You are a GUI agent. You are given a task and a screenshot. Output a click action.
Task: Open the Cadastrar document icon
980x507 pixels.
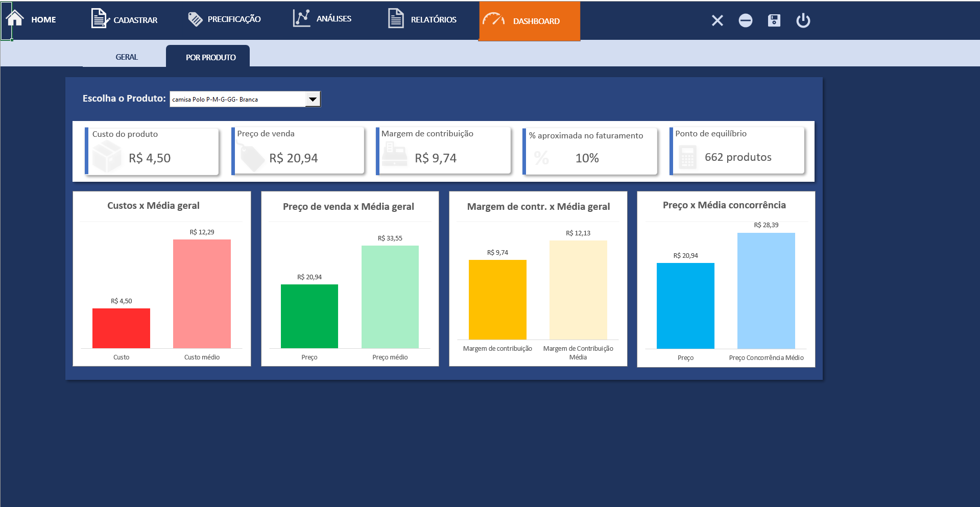(99, 19)
